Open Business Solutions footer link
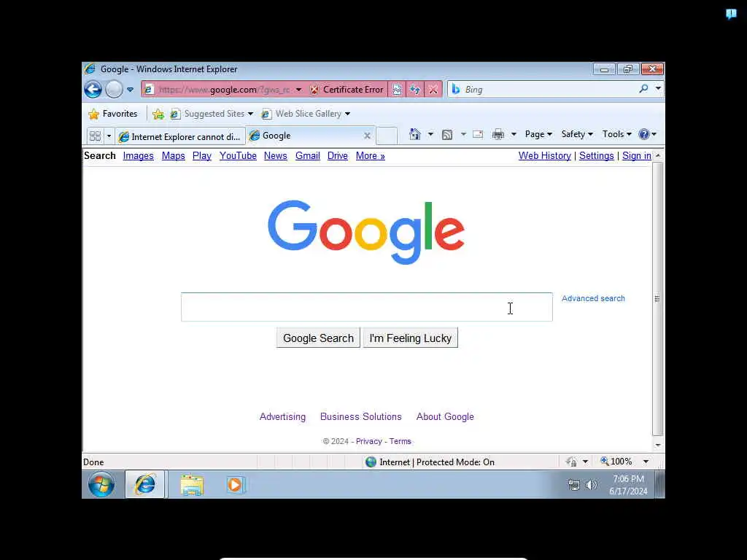Image resolution: width=747 pixels, height=560 pixels. click(361, 416)
